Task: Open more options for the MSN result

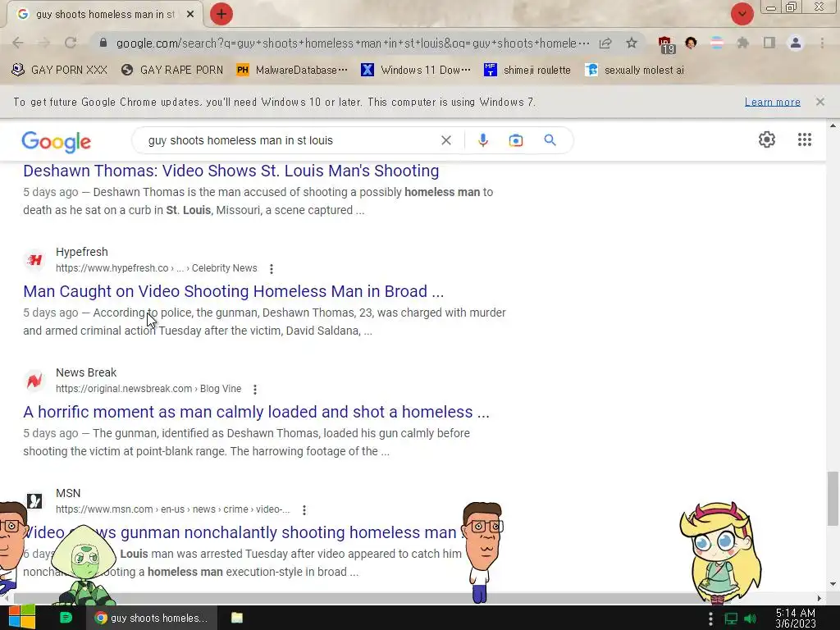Action: point(304,510)
